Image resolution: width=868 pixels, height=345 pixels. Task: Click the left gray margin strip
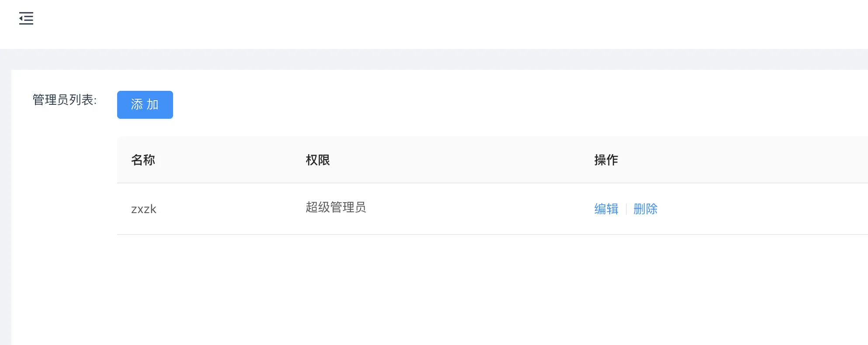point(5,207)
